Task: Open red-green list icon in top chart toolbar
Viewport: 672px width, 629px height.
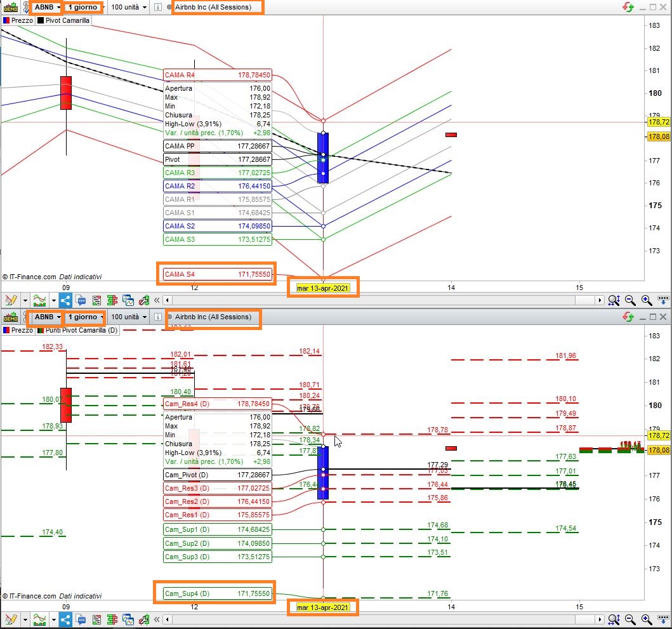Action: 97,300
